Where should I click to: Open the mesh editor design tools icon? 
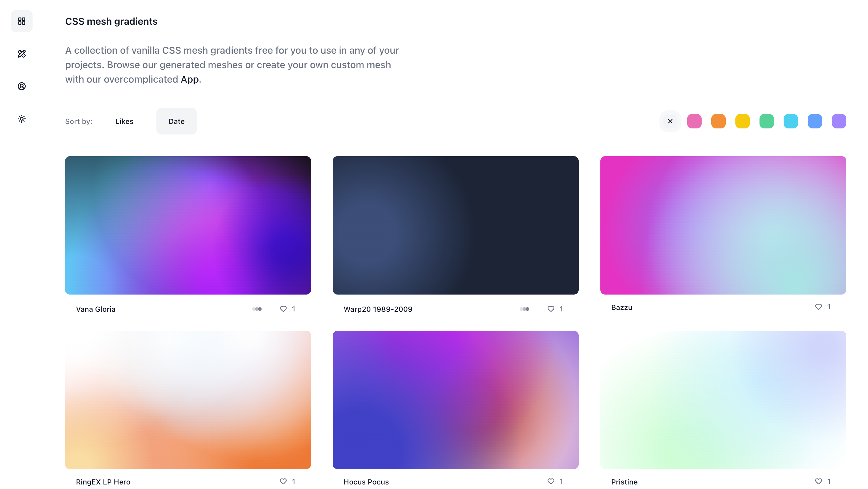coord(22,54)
